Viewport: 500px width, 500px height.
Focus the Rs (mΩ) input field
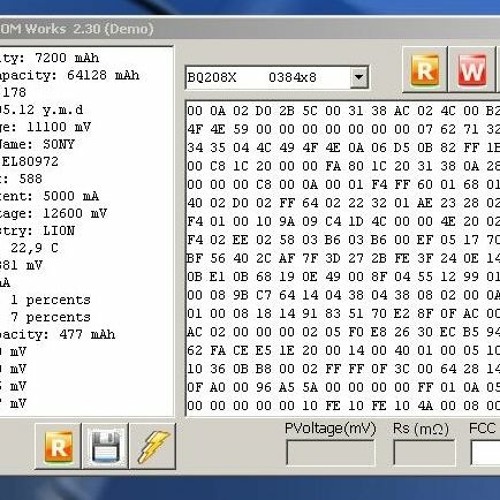click(x=424, y=452)
